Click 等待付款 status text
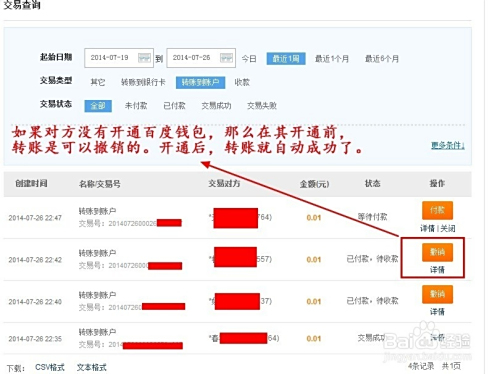Viewport: 500px width, 374px height. (372, 217)
